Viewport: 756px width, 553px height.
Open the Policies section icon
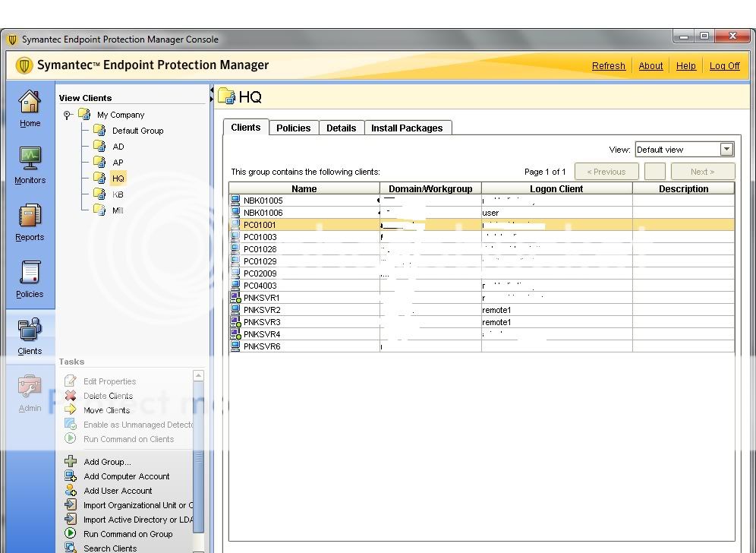[x=30, y=273]
